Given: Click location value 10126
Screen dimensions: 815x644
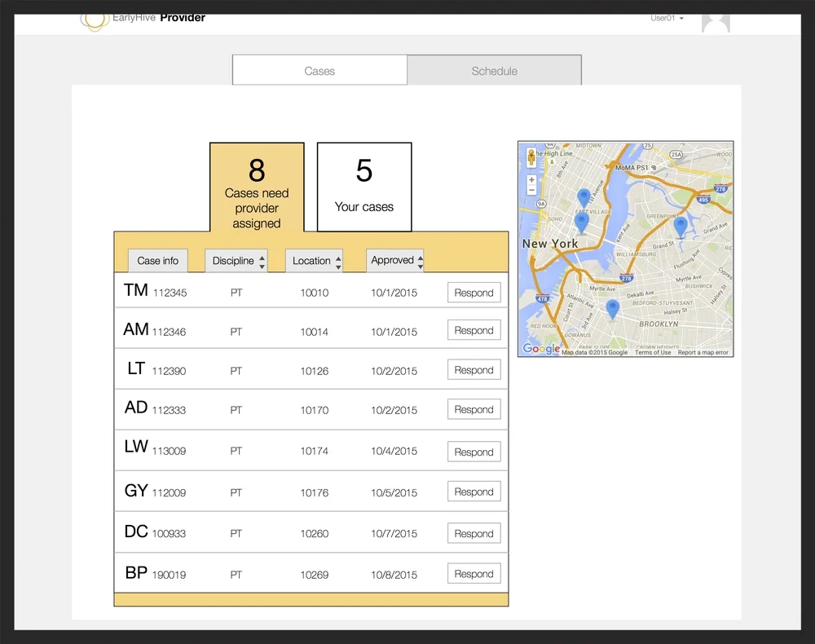Looking at the screenshot, I should (x=315, y=371).
